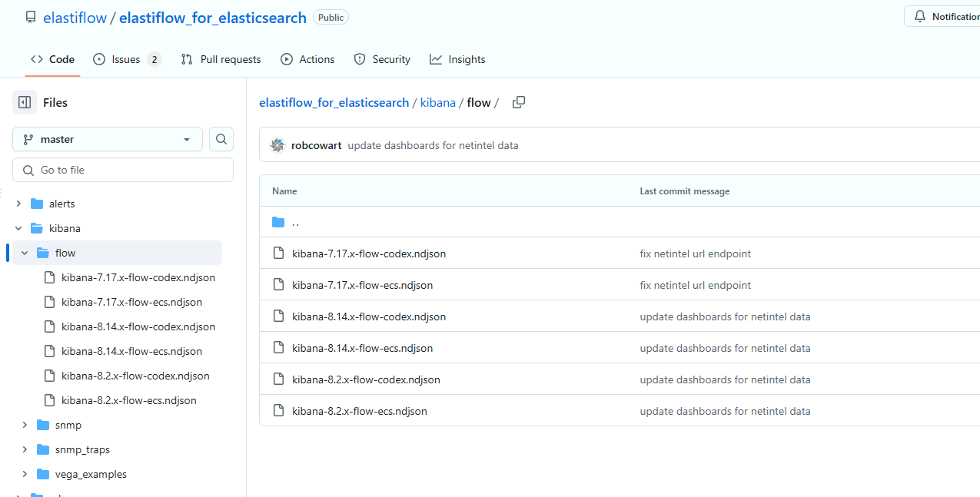Open commit message for kibana-8.2.x-flow-codex.ndjson
The image size is (980, 497).
[725, 379]
